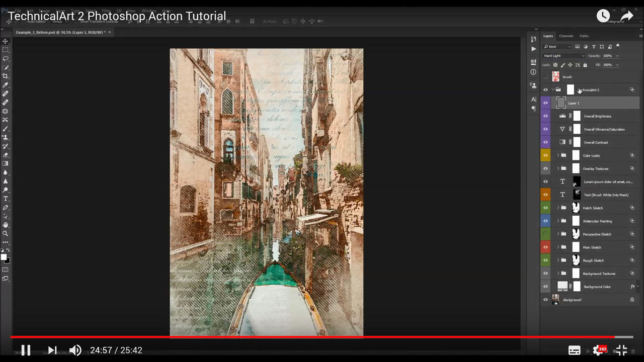Viewport: 644px width, 362px height.
Task: Select the Crop tool
Action: (x=6, y=76)
